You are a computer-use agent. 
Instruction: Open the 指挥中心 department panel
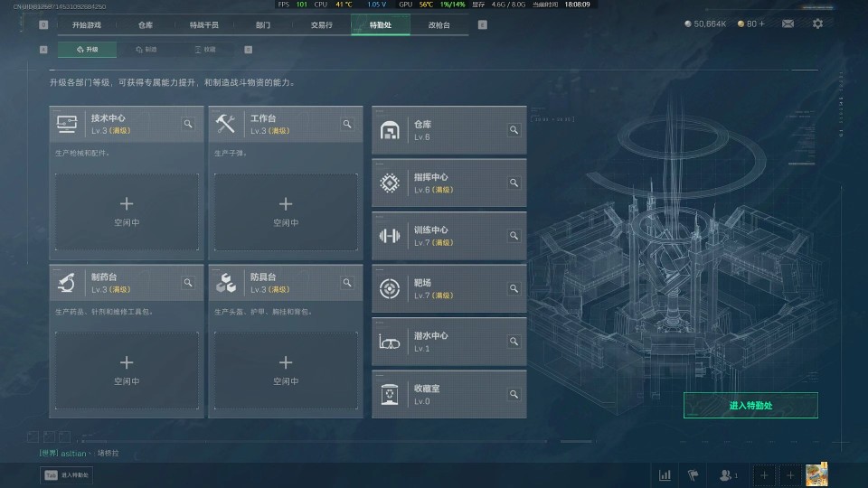[449, 183]
